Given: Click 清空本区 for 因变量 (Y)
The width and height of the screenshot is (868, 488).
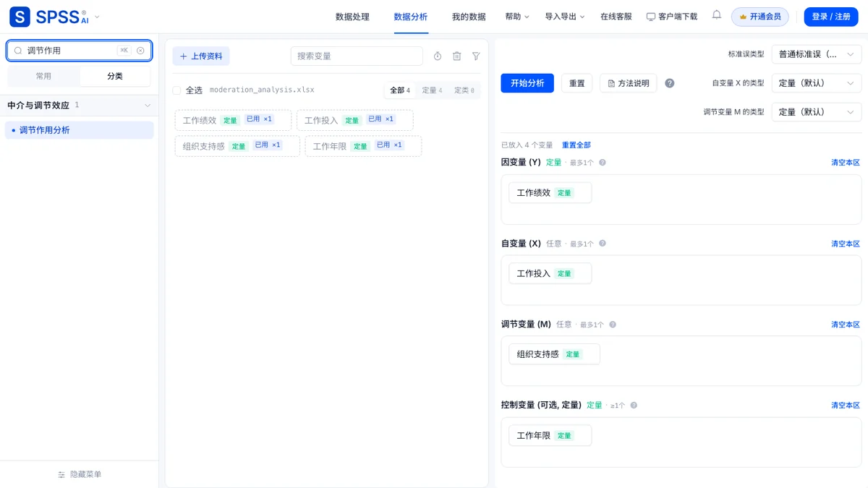Looking at the screenshot, I should (x=846, y=163).
